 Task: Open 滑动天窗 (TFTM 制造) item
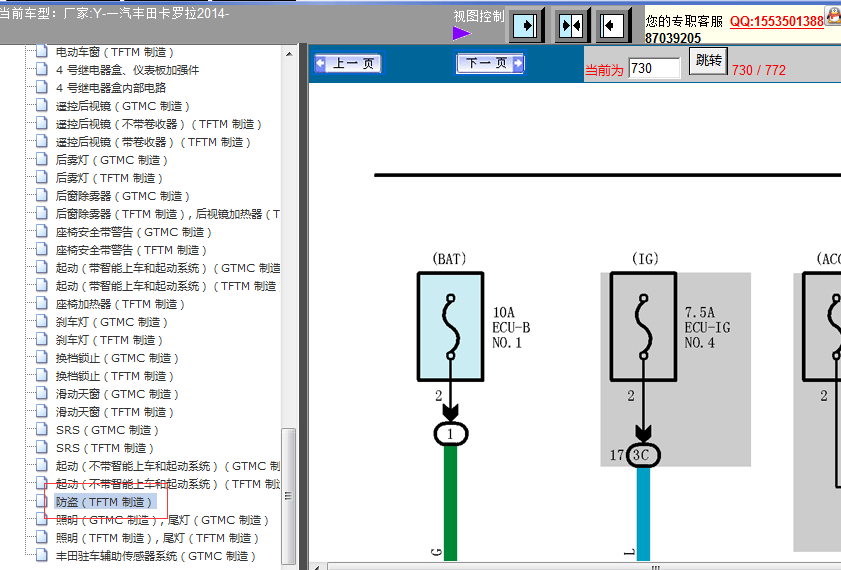[x=114, y=412]
